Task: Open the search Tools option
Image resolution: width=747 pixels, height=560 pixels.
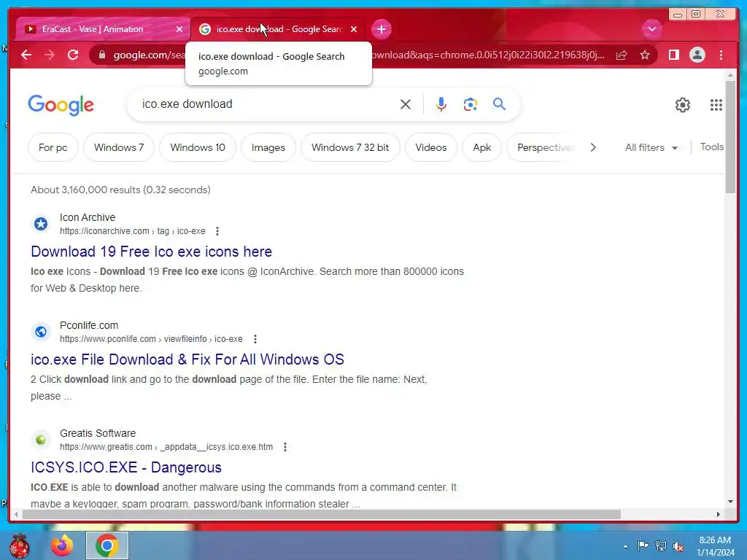Action: coord(712,147)
